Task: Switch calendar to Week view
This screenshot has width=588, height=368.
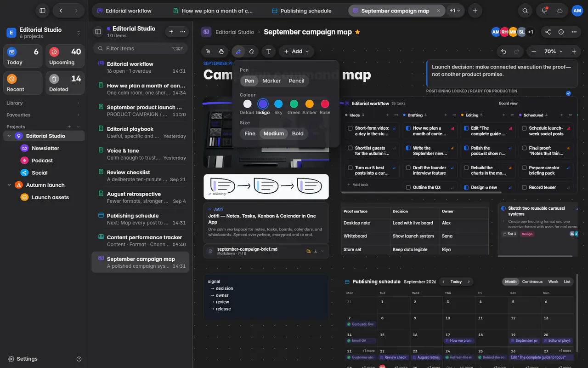Action: 553,282
